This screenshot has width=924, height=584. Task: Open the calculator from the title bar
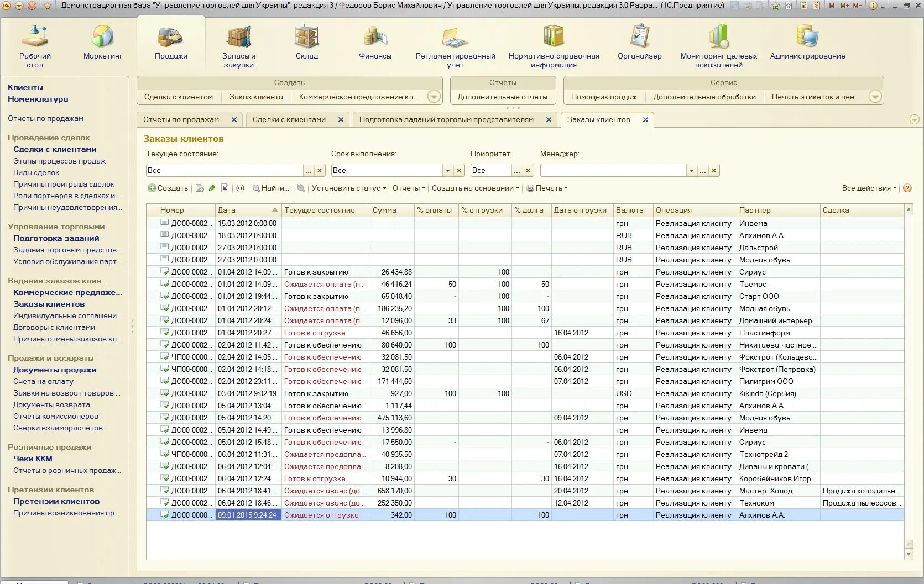click(x=803, y=6)
